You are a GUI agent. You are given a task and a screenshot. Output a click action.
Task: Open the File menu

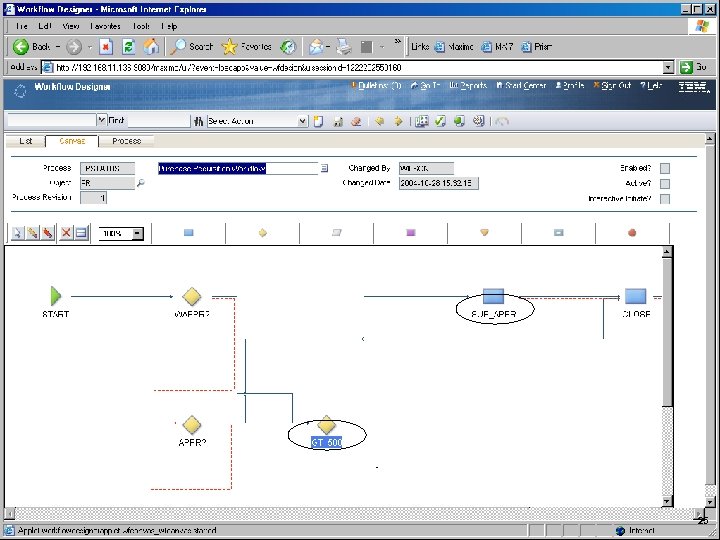tap(22, 26)
